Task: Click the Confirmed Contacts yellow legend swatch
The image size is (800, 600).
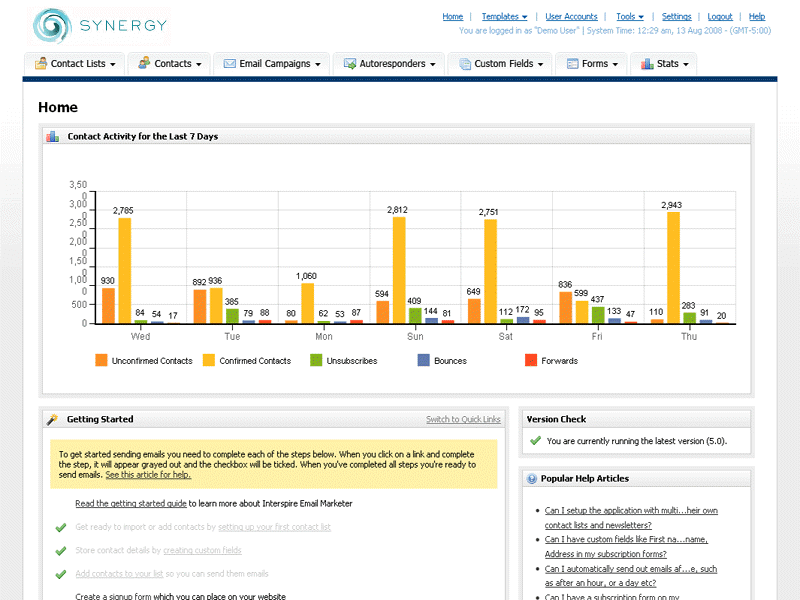Action: [x=209, y=360]
